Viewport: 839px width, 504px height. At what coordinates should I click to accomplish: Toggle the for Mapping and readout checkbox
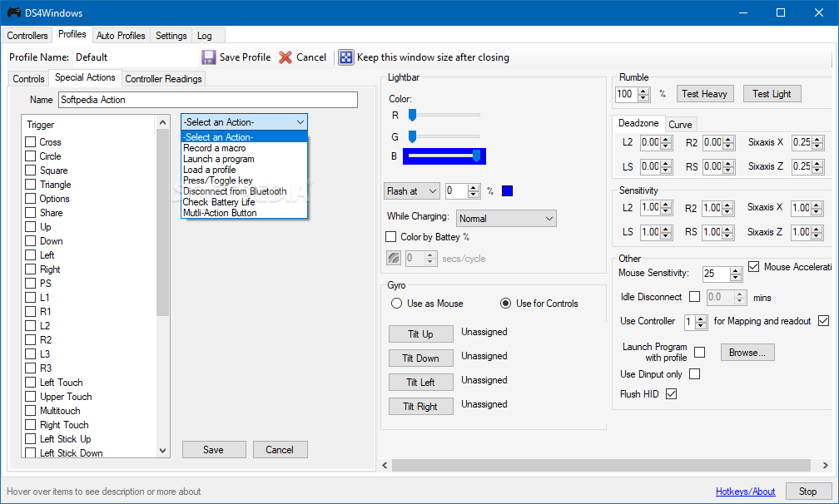[x=823, y=321]
